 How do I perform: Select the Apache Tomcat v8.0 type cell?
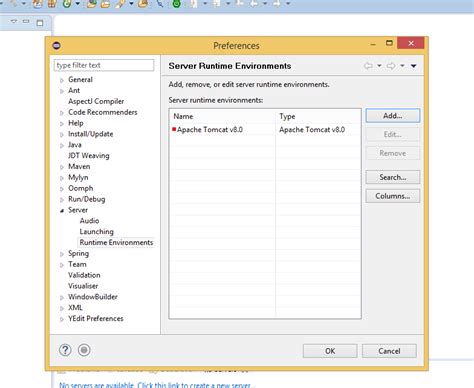pyautogui.click(x=312, y=130)
